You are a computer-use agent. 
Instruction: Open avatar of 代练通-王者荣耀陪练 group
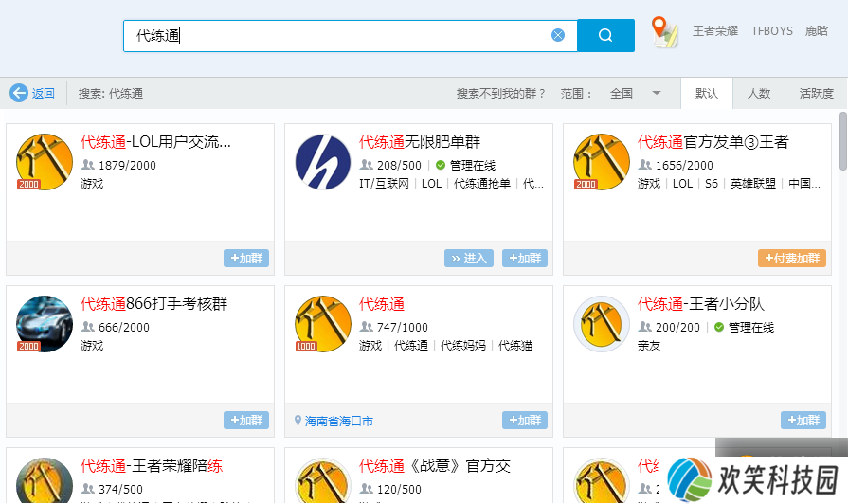45,480
